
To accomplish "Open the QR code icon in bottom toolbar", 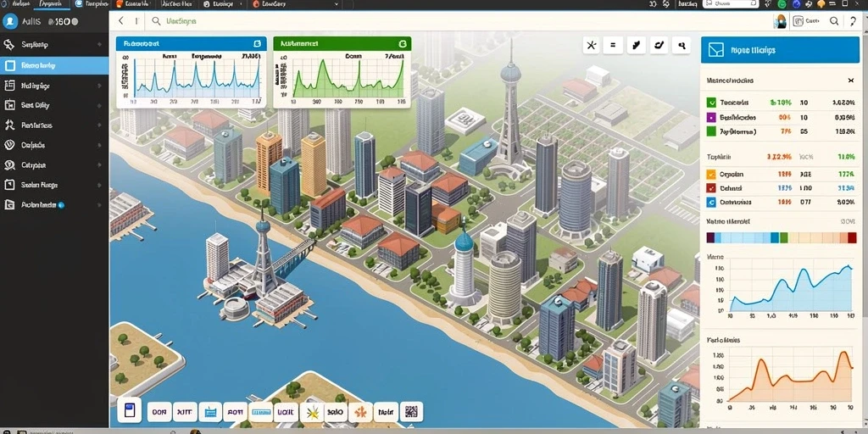I will (411, 412).
